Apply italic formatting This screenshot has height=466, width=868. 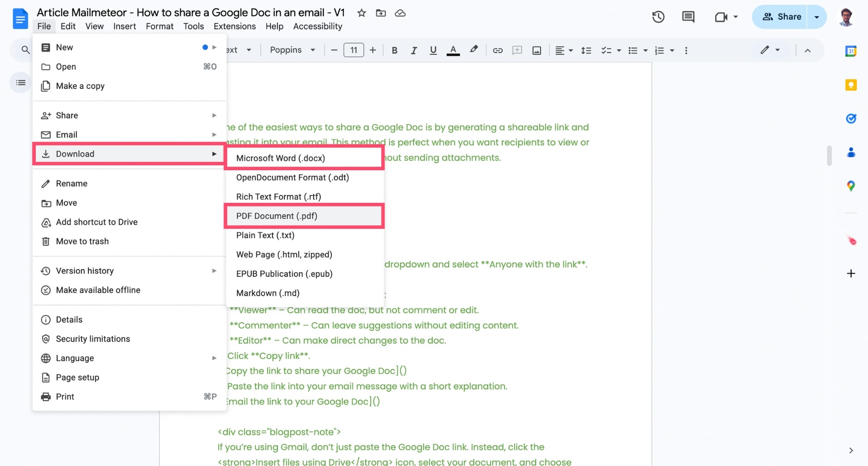[x=414, y=50]
